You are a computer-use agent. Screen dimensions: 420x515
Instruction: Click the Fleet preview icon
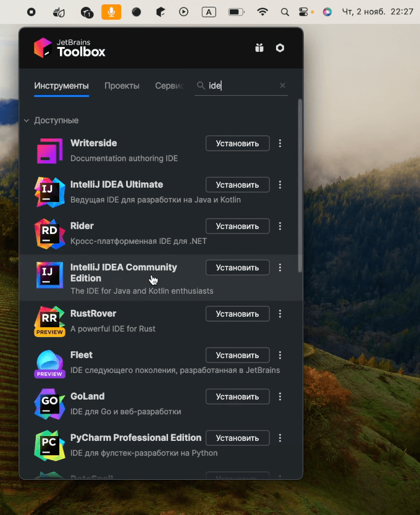pos(49,364)
